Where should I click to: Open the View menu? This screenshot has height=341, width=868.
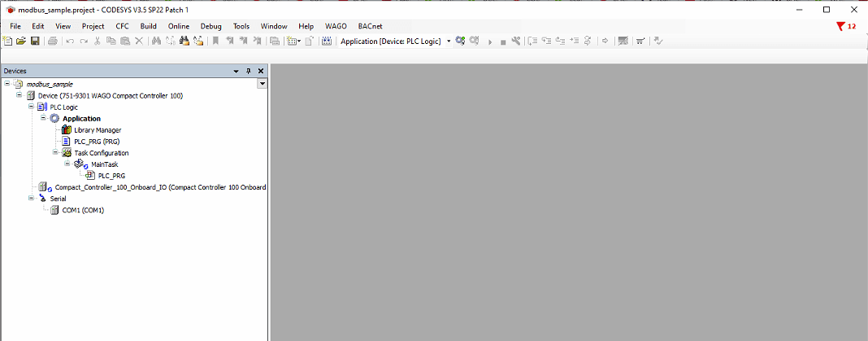pyautogui.click(x=63, y=26)
